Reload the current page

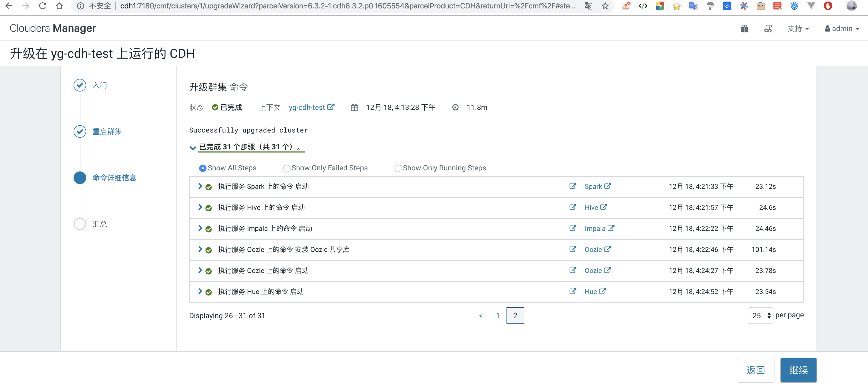coord(43,6)
